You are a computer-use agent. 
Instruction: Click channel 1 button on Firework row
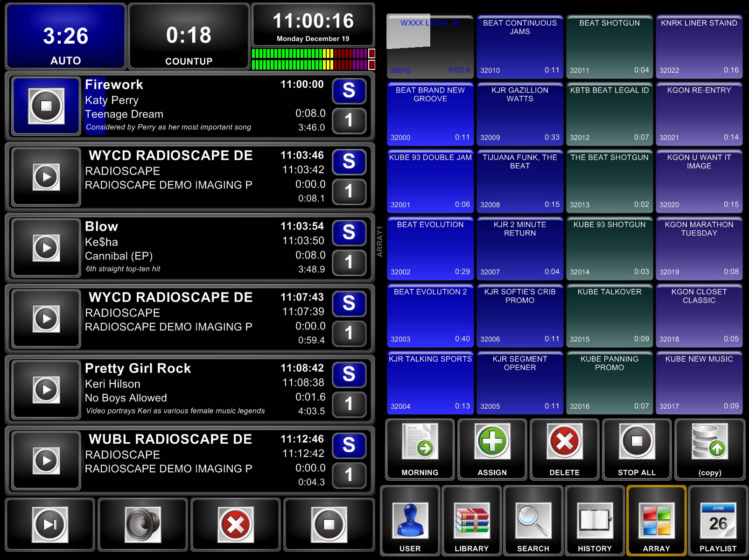click(x=349, y=120)
